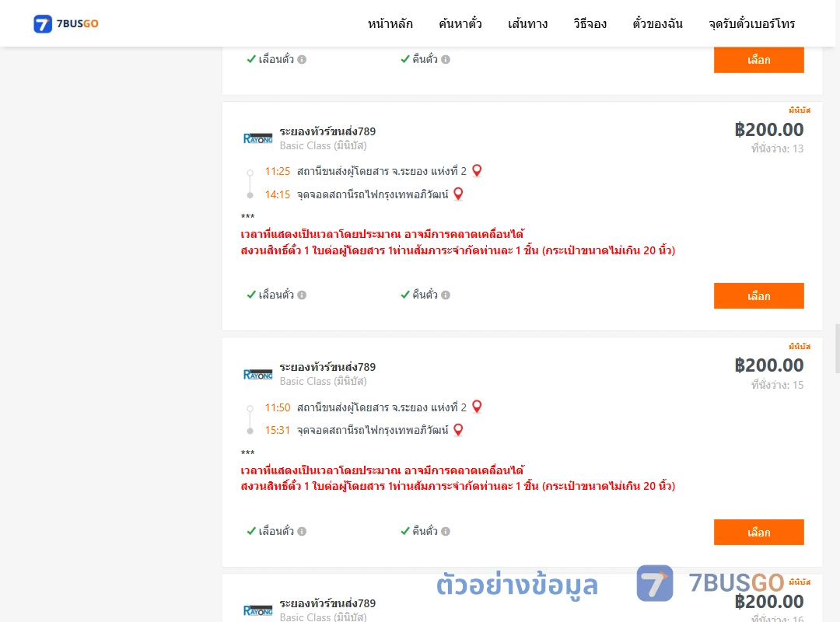The width and height of the screenshot is (840, 622).
Task: Click the Rayong operator logo in 11:25 card
Action: tap(257, 138)
